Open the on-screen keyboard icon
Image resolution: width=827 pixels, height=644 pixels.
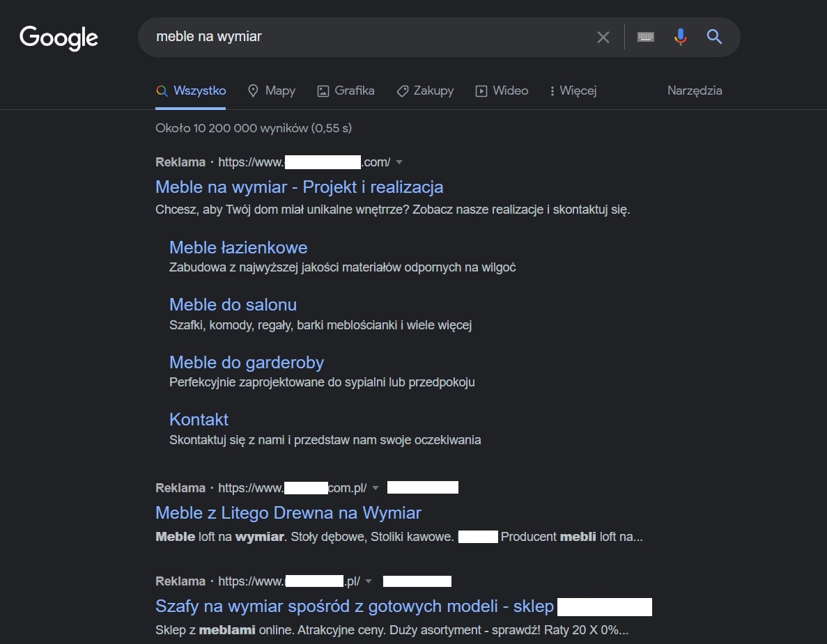646,37
